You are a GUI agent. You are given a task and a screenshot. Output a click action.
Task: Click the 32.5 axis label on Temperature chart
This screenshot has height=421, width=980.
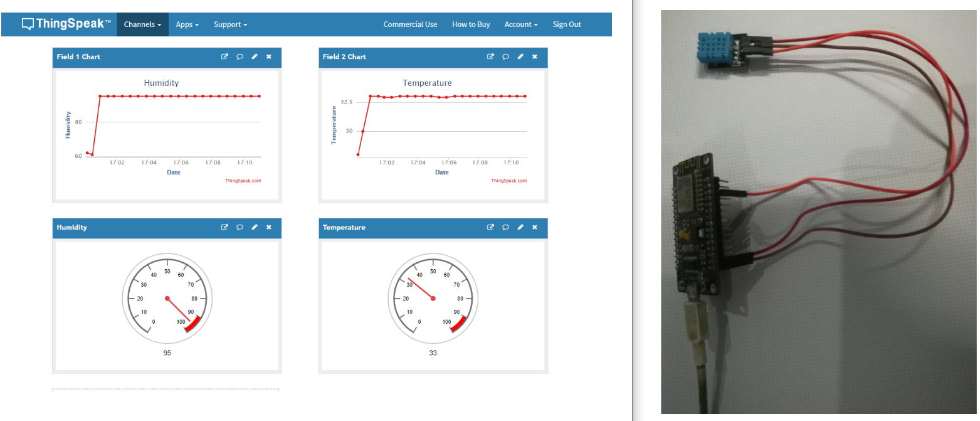[x=347, y=102]
